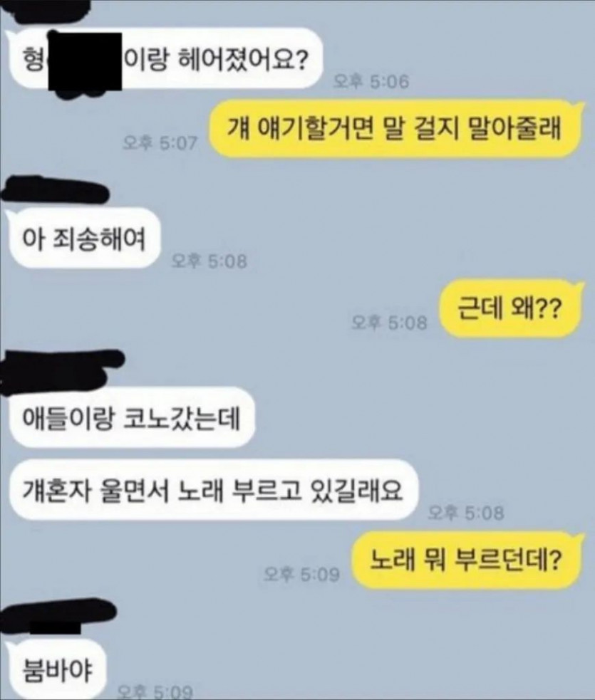Image resolution: width=595 pixels, height=700 pixels.
Task: Click the 오후 5:08 timestamp beside 아 죄송해여
Action: [209, 261]
